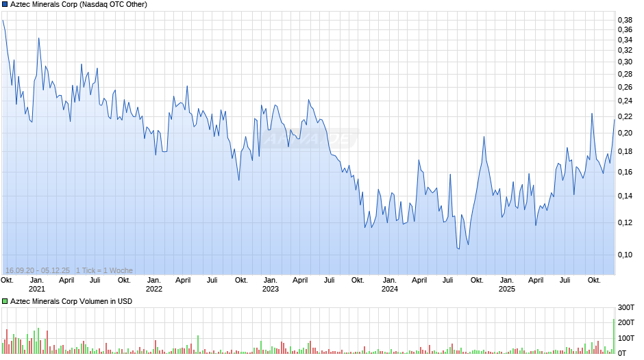The height and width of the screenshot is (360, 644).
Task: Click the 0T volume axis label
Action: (x=622, y=353)
